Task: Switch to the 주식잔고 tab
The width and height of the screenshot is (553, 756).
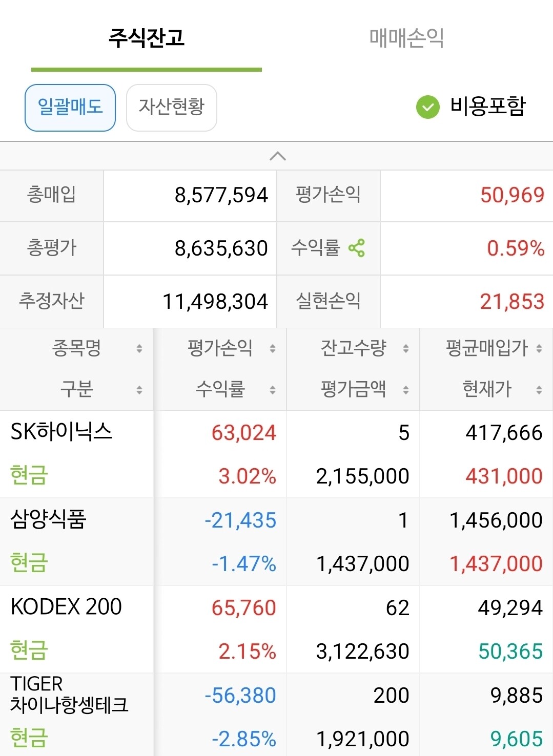Action: coord(147,38)
